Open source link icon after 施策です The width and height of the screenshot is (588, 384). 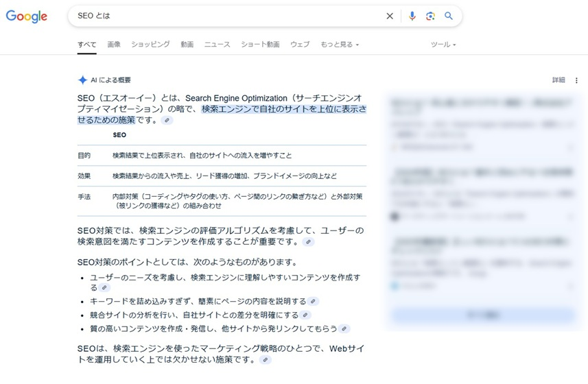(x=167, y=120)
